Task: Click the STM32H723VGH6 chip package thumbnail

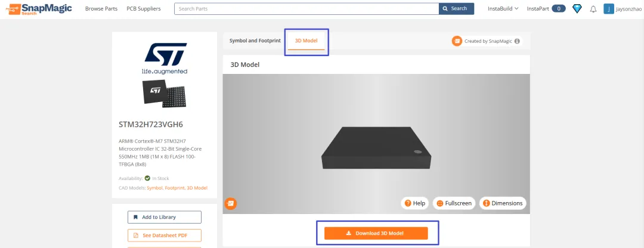Action: coord(165,94)
